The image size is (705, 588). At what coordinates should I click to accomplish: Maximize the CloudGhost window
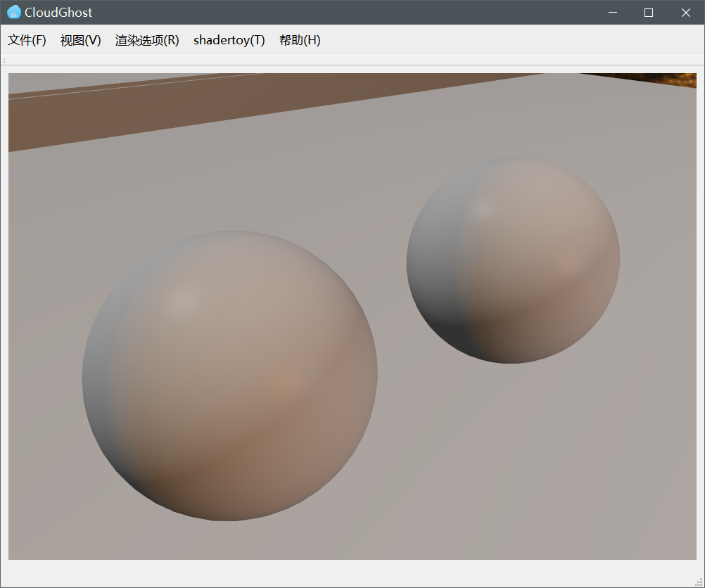649,13
